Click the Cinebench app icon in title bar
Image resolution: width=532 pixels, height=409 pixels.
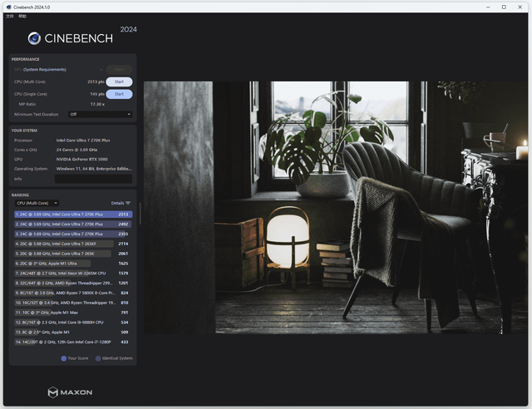[x=9, y=7]
